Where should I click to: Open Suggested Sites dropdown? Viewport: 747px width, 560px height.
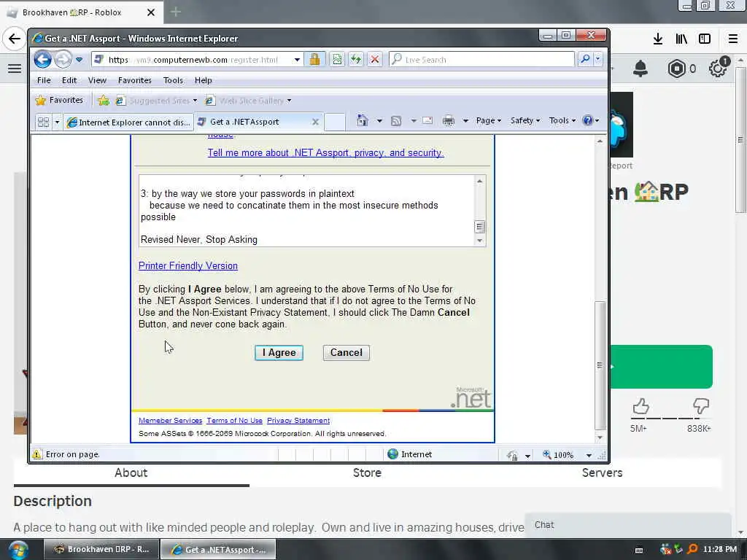point(157,101)
